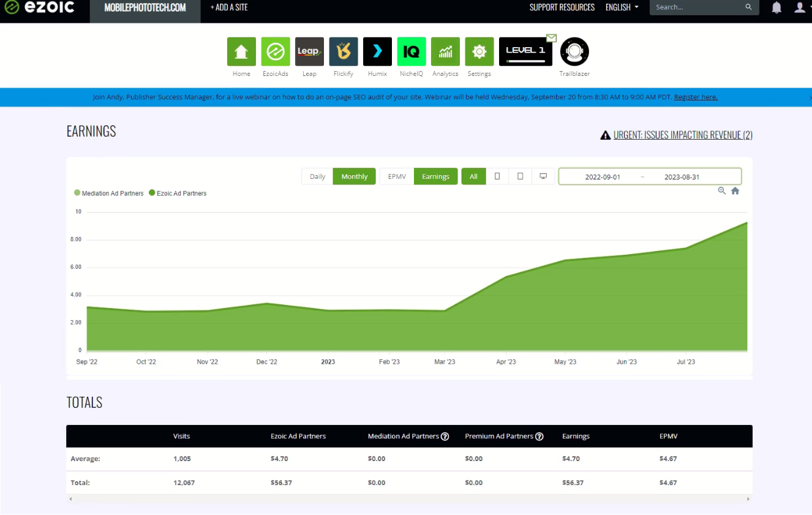Viewport: 812px width, 515px height.
Task: Open SUPPORT RESOURCES menu
Action: click(562, 7)
